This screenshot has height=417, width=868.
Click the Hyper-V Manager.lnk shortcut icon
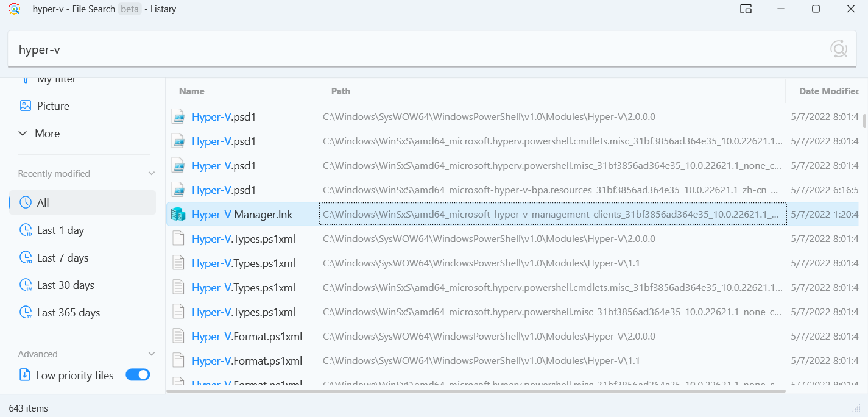point(178,214)
